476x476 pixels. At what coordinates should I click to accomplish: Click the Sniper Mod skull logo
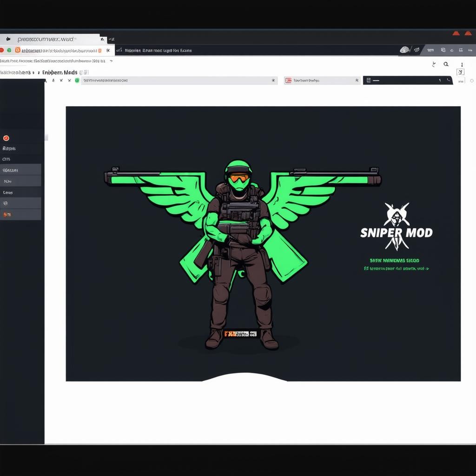click(x=397, y=214)
